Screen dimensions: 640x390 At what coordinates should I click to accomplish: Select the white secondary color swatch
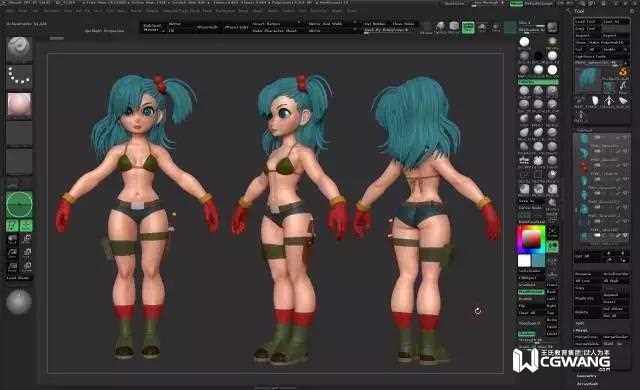pyautogui.click(x=524, y=261)
